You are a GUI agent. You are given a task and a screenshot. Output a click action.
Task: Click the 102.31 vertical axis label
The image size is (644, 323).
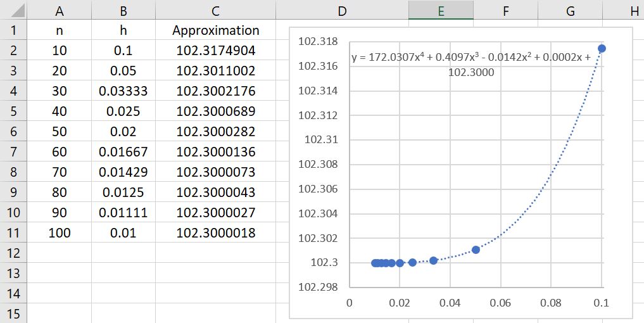click(x=324, y=140)
